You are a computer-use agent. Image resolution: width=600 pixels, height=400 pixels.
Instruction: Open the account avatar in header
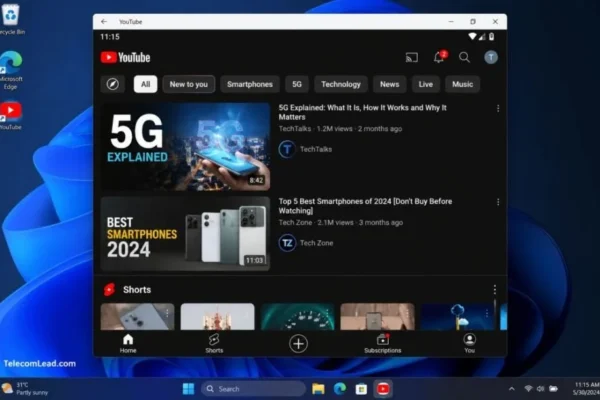click(x=491, y=57)
